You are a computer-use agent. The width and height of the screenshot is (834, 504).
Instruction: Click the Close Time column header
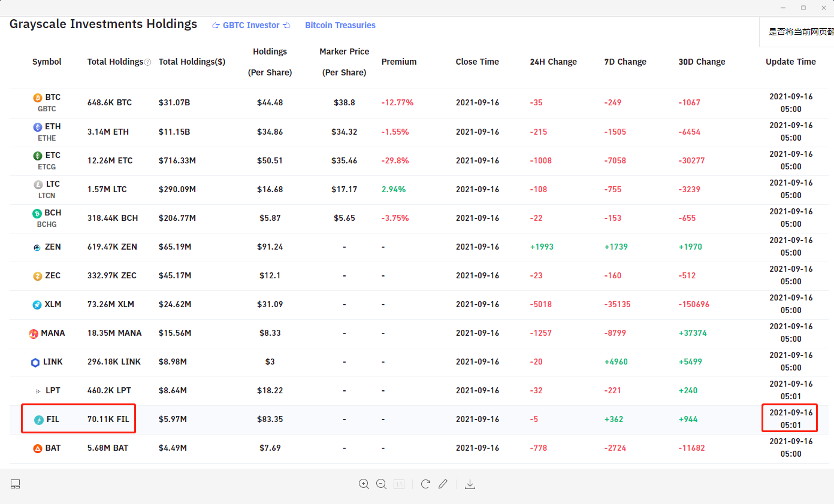(478, 62)
